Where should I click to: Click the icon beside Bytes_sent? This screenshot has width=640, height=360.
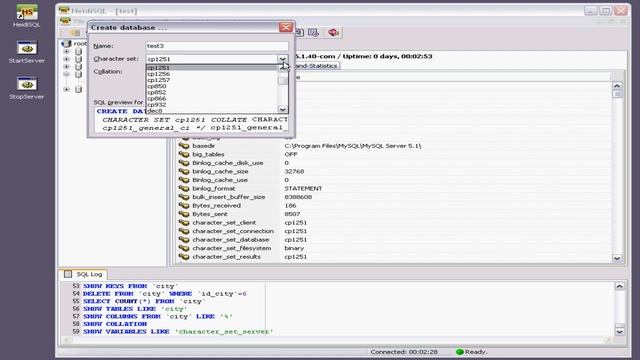point(184,214)
